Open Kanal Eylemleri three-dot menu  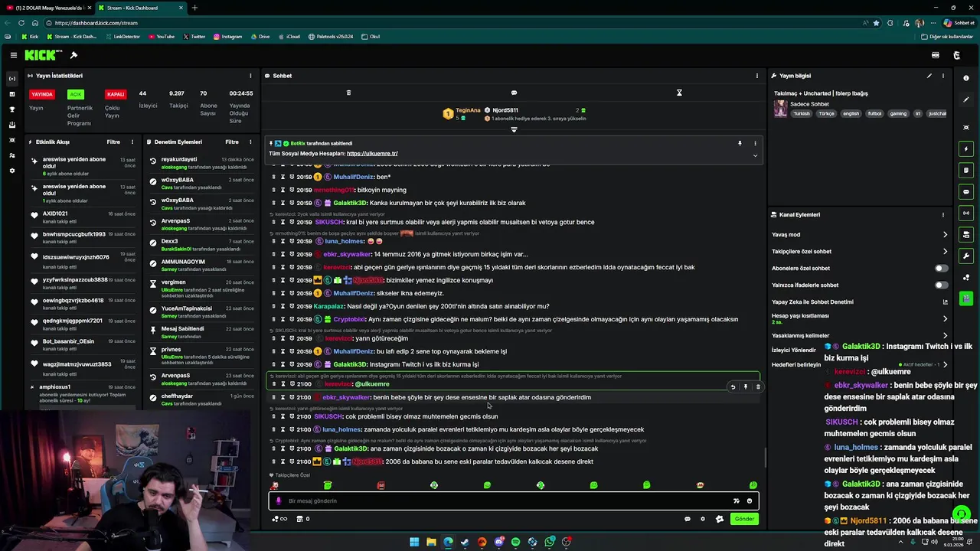(943, 215)
